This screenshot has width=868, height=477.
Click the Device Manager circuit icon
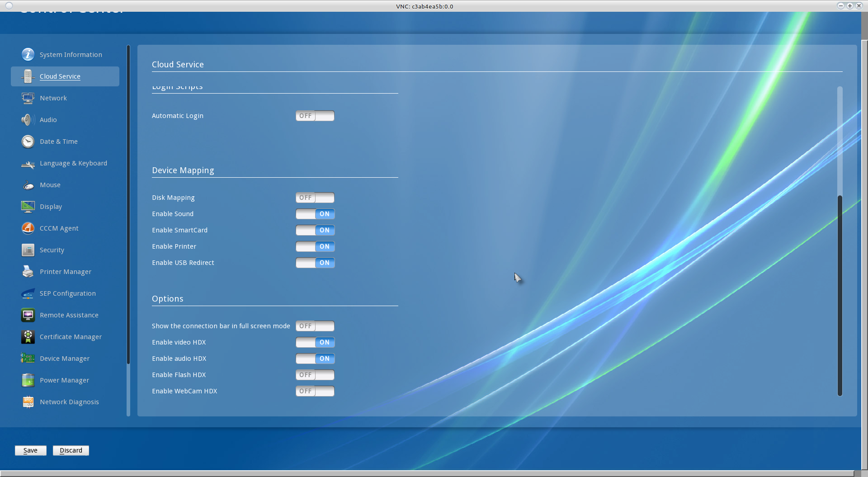pyautogui.click(x=28, y=359)
